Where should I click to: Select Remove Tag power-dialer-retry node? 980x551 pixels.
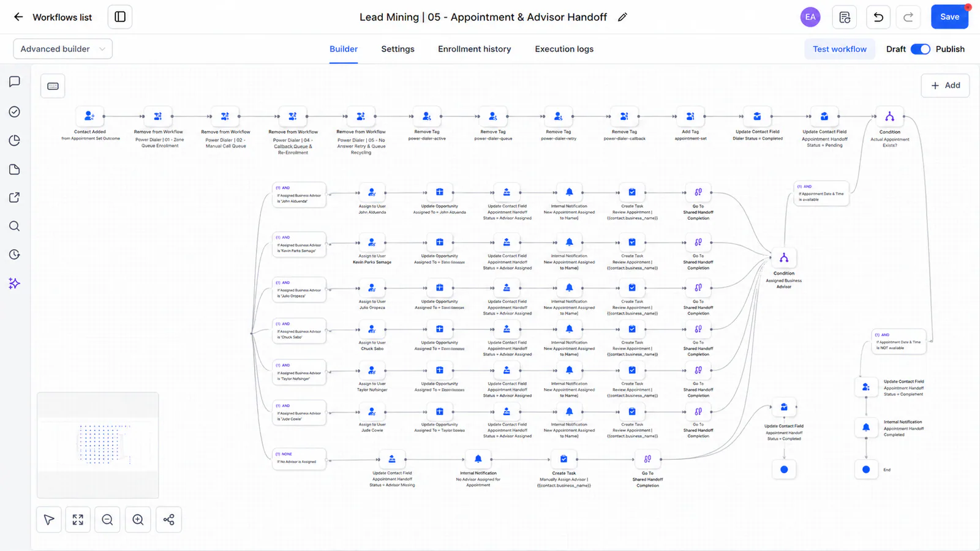click(558, 116)
